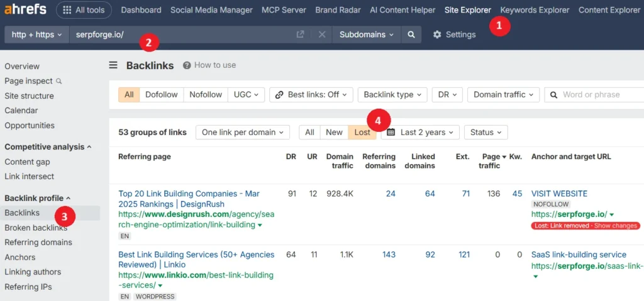Open MCP Server in top navigation
The image size is (644, 301).
click(x=284, y=10)
